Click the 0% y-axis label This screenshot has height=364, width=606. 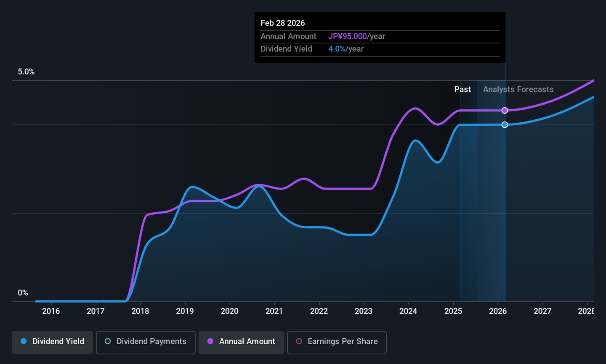(23, 293)
